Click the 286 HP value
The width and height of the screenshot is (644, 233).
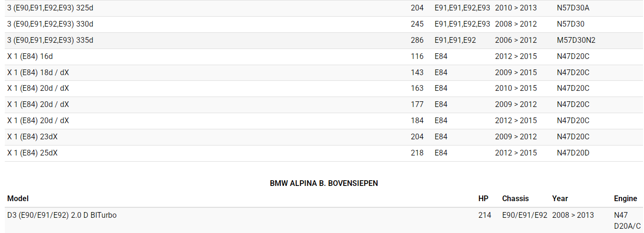click(x=417, y=40)
